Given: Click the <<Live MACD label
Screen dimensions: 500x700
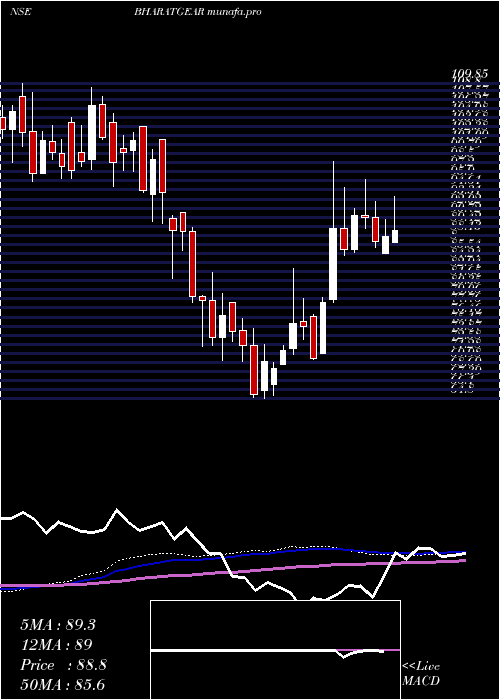Looking at the screenshot, I should [x=421, y=674].
